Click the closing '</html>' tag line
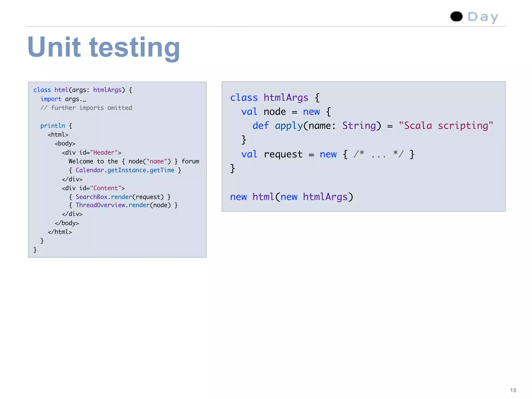 (60, 232)
